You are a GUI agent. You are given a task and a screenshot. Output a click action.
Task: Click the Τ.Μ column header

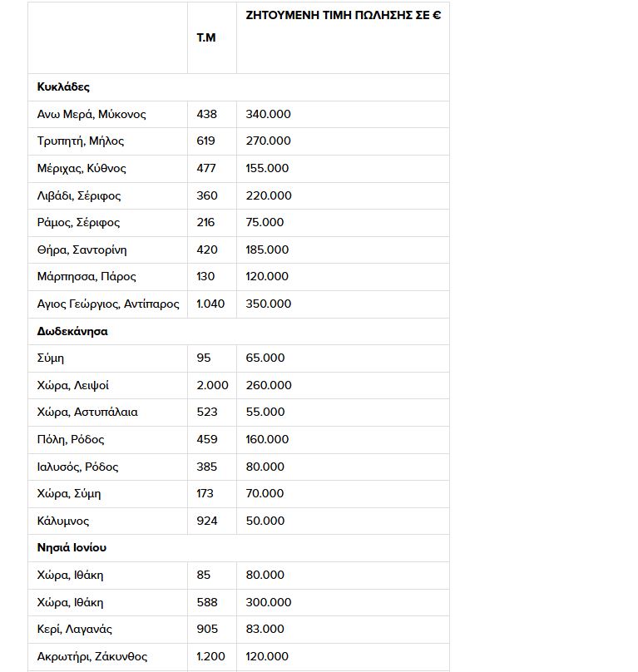(206, 37)
